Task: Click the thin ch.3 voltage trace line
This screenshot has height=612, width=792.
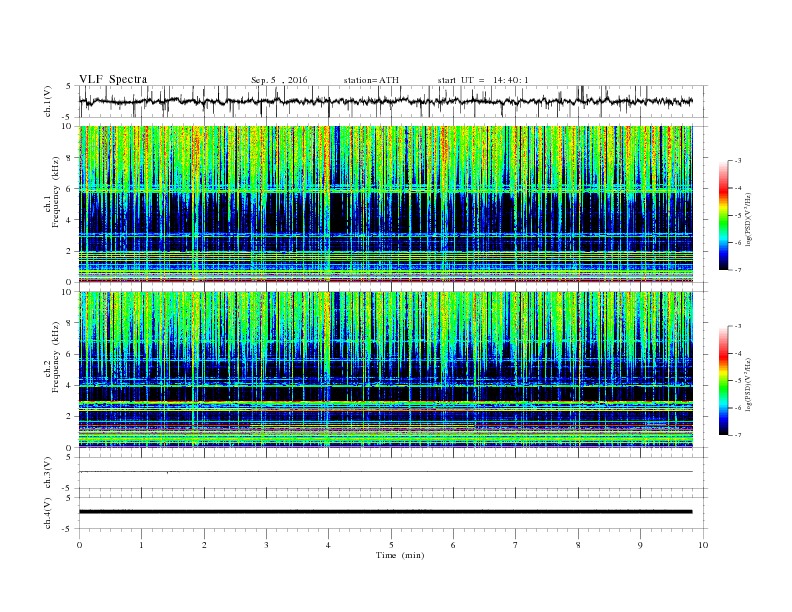Action: click(385, 472)
